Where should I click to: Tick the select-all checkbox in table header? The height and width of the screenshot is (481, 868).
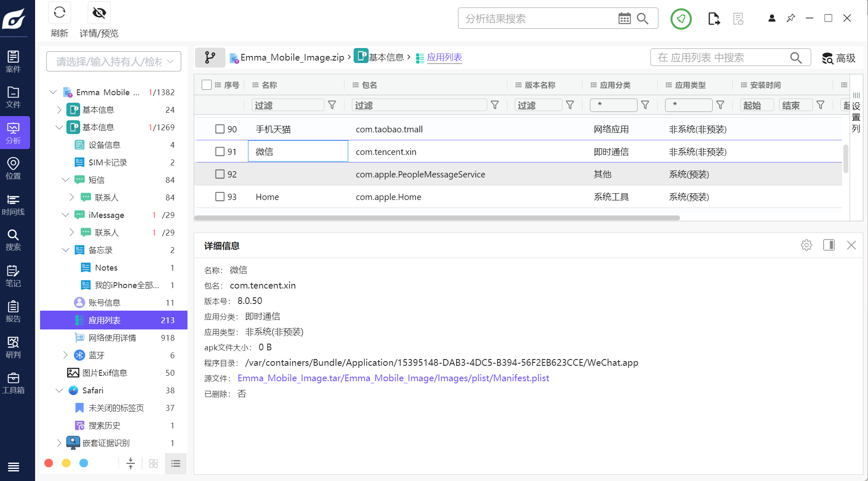[206, 85]
